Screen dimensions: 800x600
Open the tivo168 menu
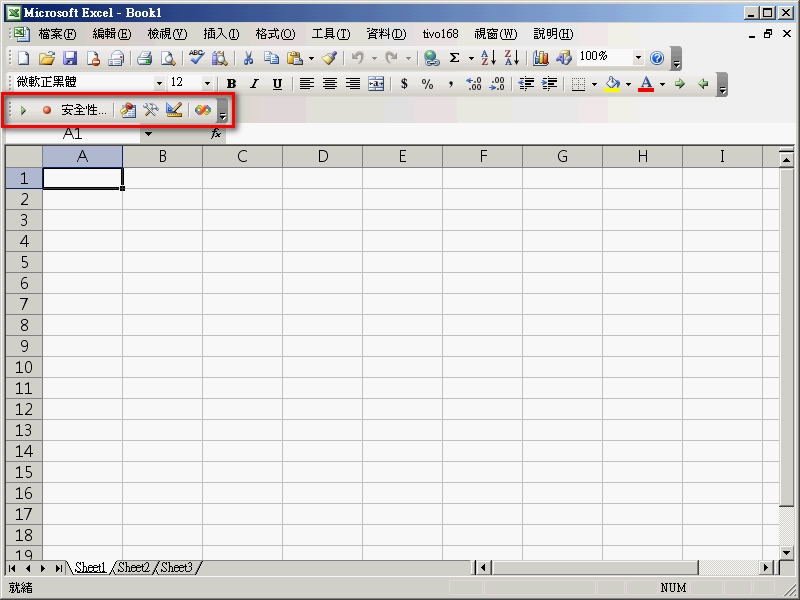point(440,34)
